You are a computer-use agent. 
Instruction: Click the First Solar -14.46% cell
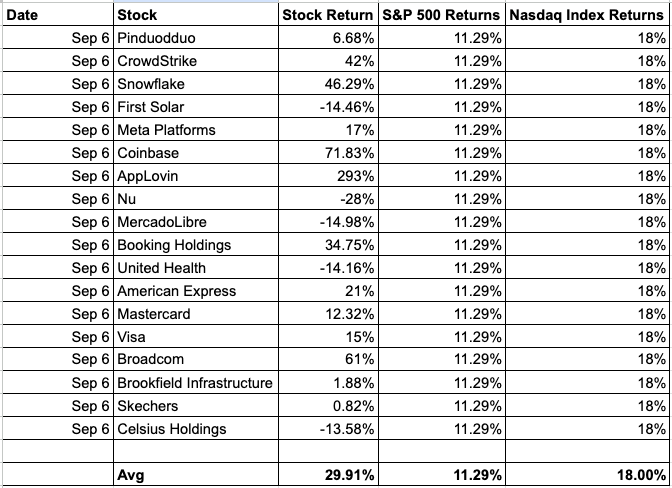(328, 107)
